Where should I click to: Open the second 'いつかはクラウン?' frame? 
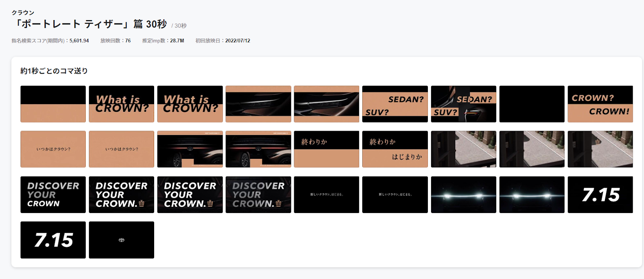click(x=122, y=149)
